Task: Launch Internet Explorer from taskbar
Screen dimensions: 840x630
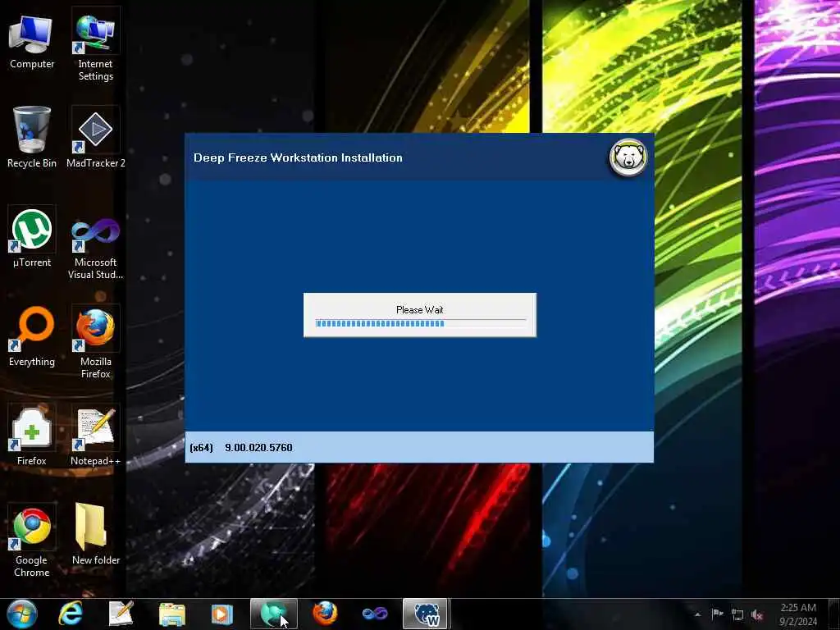Action: pyautogui.click(x=71, y=614)
